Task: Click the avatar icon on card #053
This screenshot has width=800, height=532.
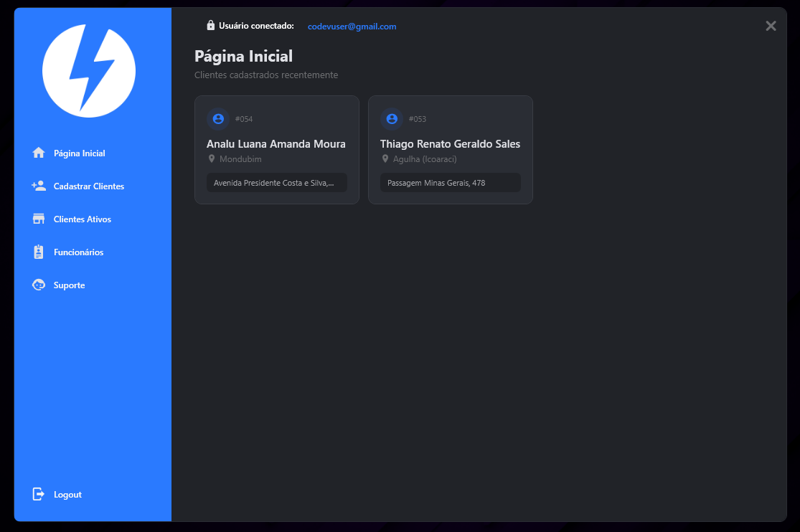Action: (392, 119)
